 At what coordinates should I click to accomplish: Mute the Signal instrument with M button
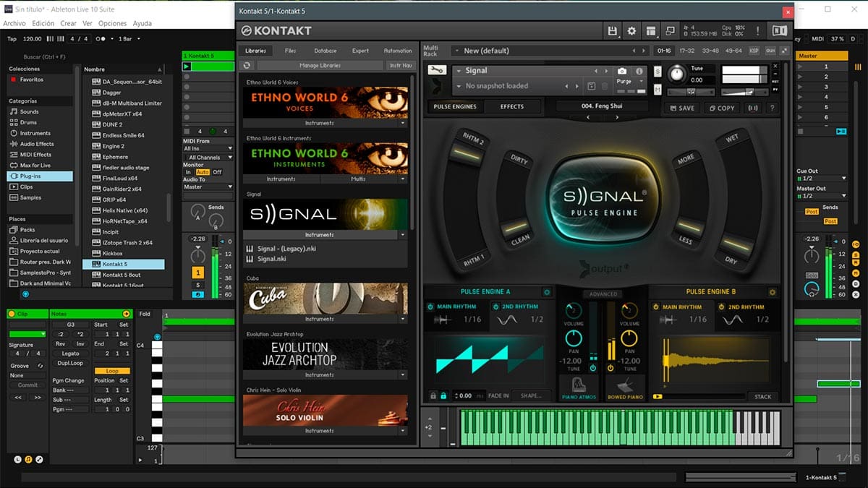(x=658, y=89)
